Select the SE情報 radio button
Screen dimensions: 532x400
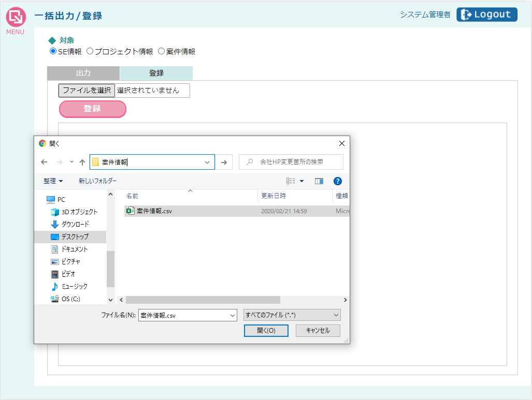(53, 51)
